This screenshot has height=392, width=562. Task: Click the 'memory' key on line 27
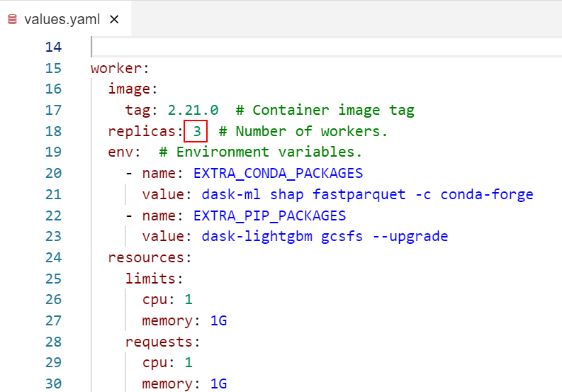[167, 321]
